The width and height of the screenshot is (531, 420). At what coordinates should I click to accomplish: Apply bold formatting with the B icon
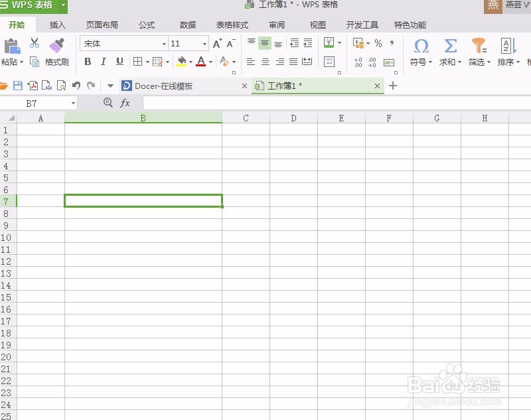(x=88, y=62)
